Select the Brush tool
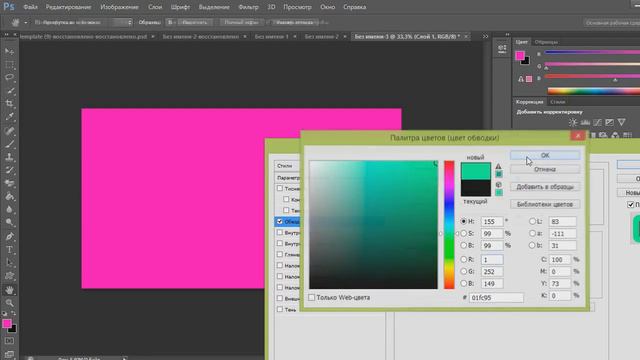Image resolution: width=640 pixels, height=360 pixels. click(x=9, y=144)
